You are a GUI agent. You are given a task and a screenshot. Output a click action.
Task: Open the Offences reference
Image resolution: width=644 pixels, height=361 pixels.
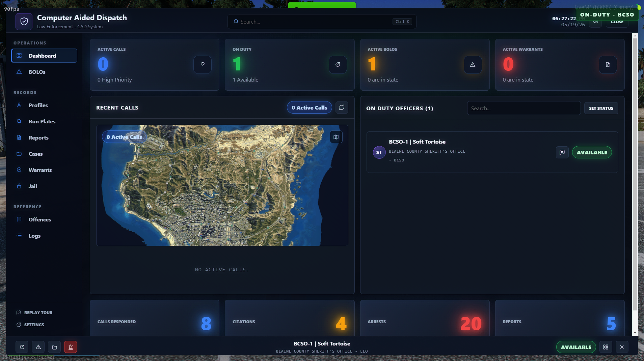point(44,219)
